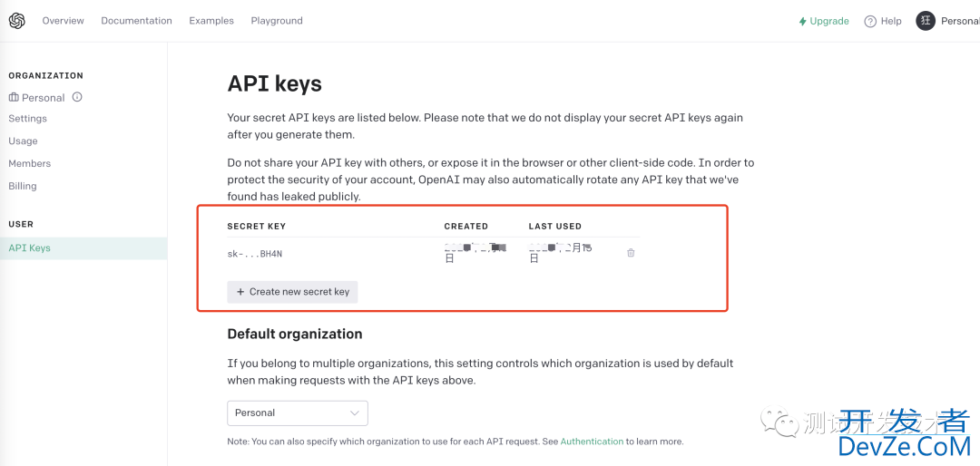Viewport: 980px width, 466px height.
Task: Click the OpenAI logo icon
Action: tap(17, 21)
